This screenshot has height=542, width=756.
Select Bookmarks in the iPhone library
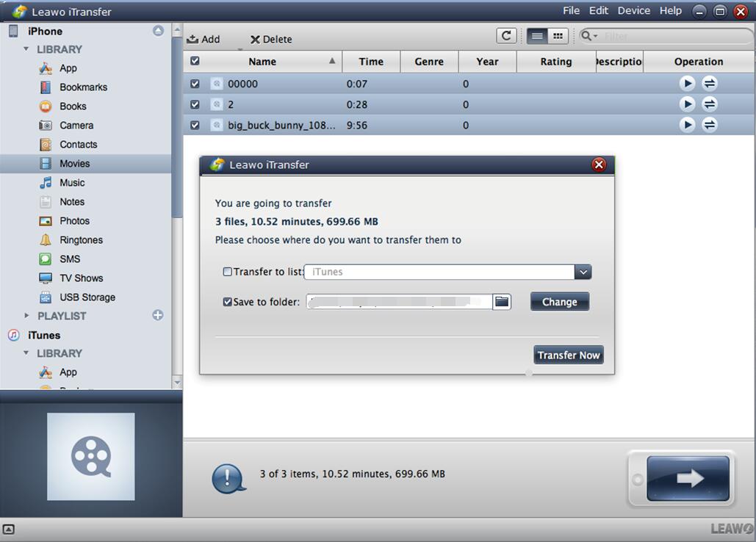[84, 87]
